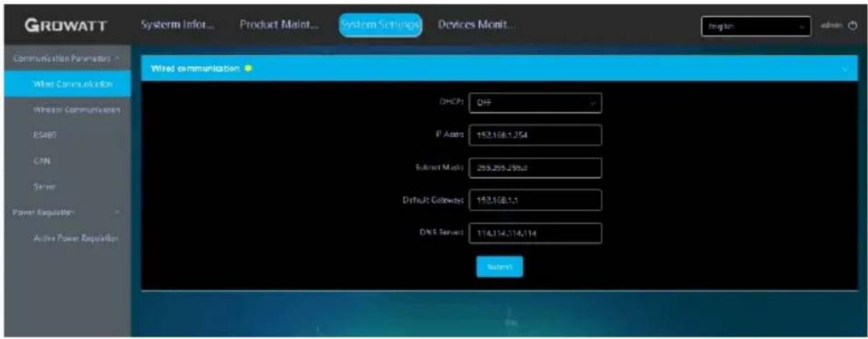Click the Default Gateway label

[x=434, y=201]
